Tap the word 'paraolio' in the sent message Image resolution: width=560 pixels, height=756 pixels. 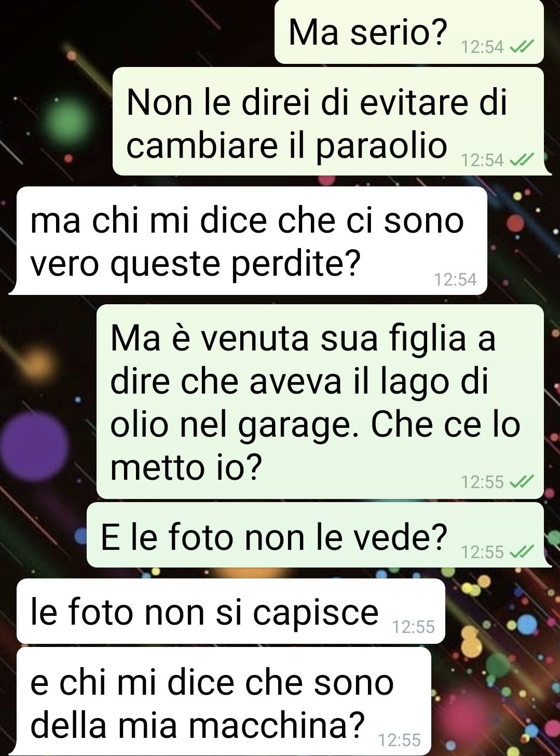coord(381,146)
